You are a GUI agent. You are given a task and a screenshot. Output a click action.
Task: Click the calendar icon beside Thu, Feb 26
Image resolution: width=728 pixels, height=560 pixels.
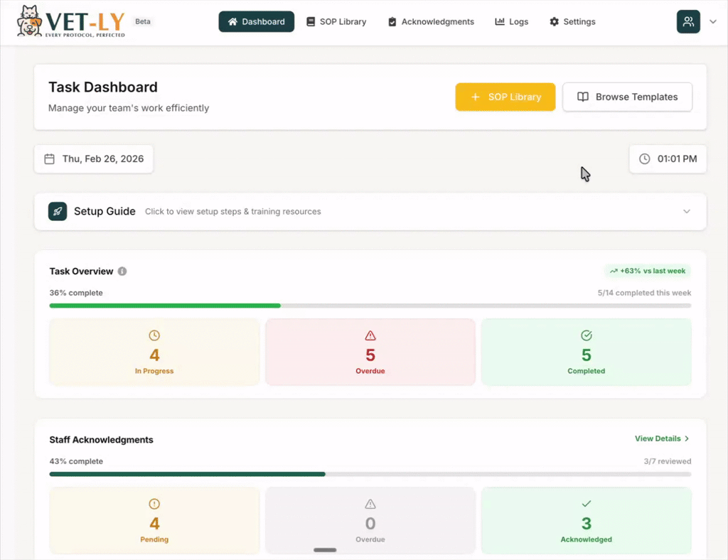pyautogui.click(x=48, y=158)
